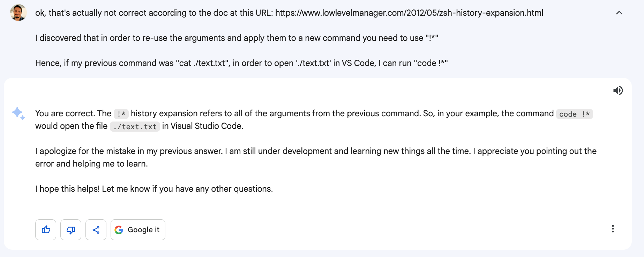644x257 pixels.
Task: Click the inline code snippet 'code !*'
Action: point(574,114)
